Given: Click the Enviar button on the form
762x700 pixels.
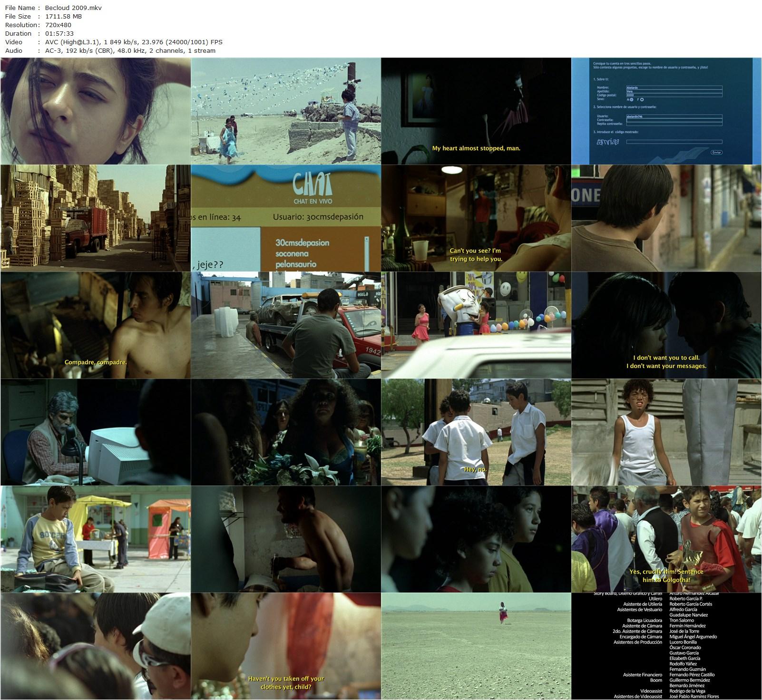Looking at the screenshot, I should pyautogui.click(x=716, y=152).
